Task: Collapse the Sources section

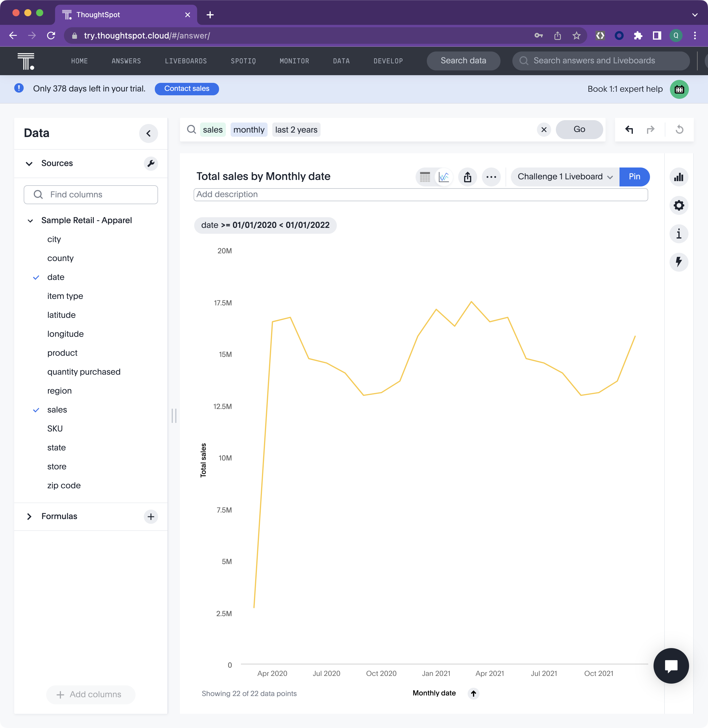Action: coord(29,164)
